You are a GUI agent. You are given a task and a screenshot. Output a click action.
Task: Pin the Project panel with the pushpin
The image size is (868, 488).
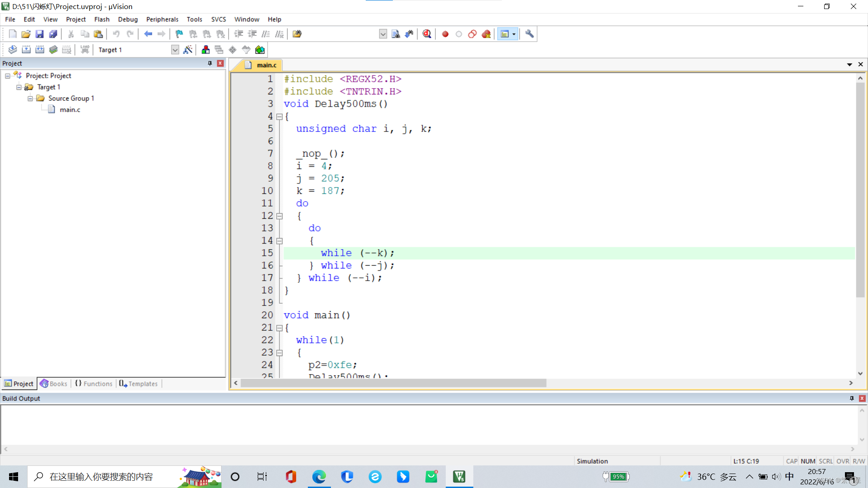tap(210, 63)
